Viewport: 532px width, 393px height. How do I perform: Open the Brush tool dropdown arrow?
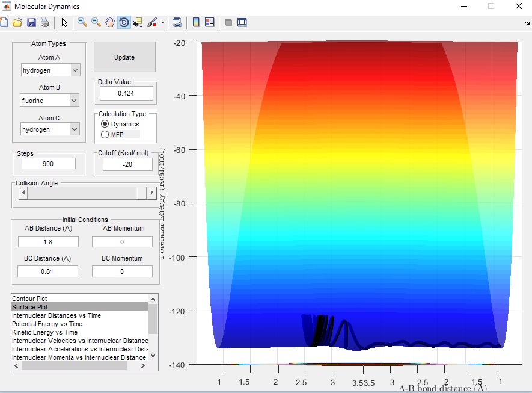pos(162,23)
